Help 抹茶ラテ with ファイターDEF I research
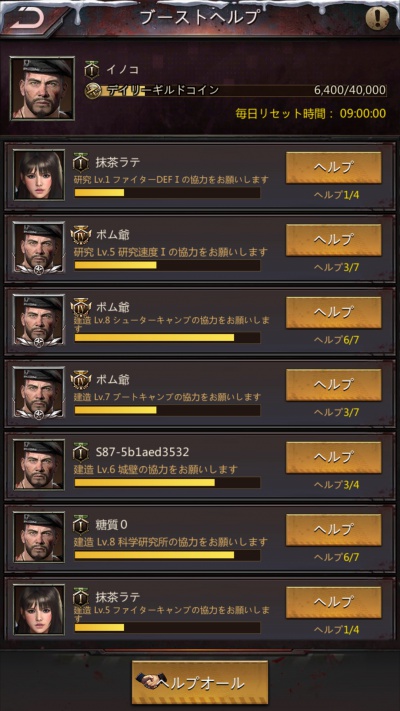 click(x=333, y=167)
